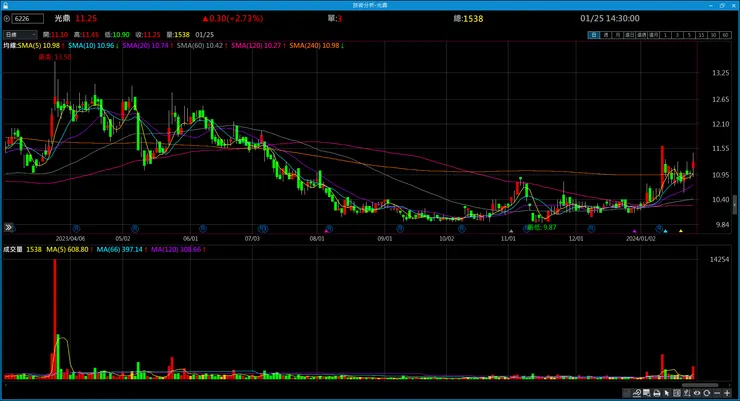Image resolution: width=740 pixels, height=401 pixels.
Task: Click SMA(5) 10.98 moving average label
Action: click(41, 46)
